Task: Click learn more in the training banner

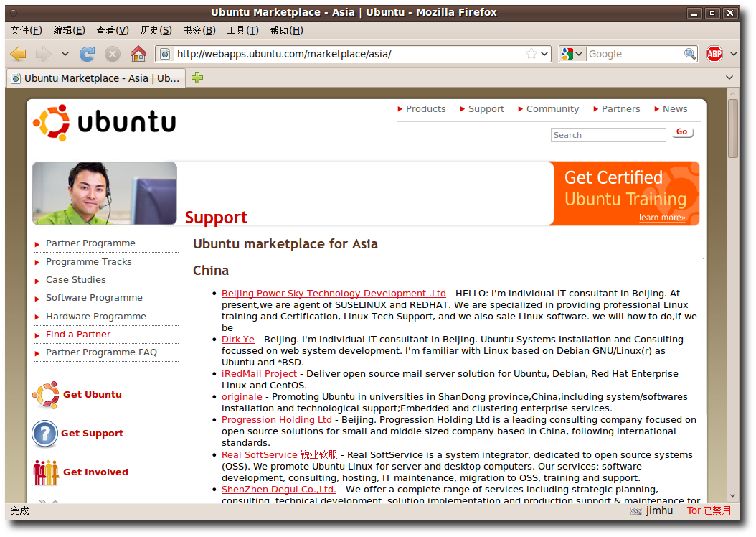Action: click(662, 218)
